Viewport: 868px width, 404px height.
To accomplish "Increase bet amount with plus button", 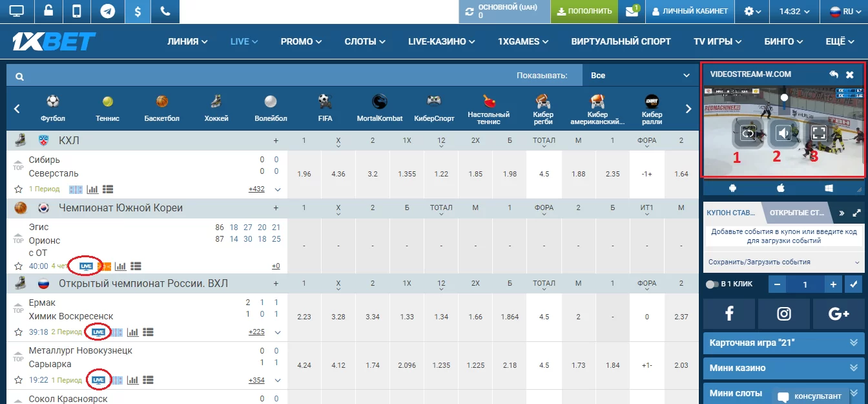I will click(x=833, y=284).
